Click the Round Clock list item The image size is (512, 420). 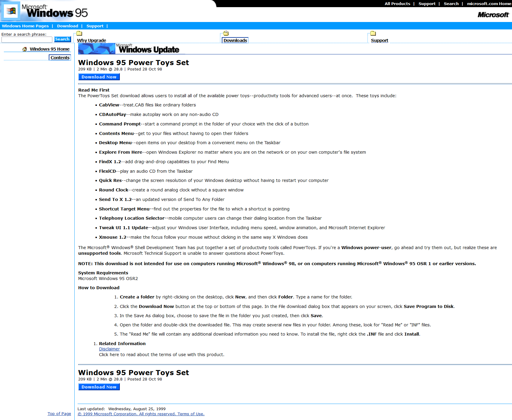click(x=171, y=190)
